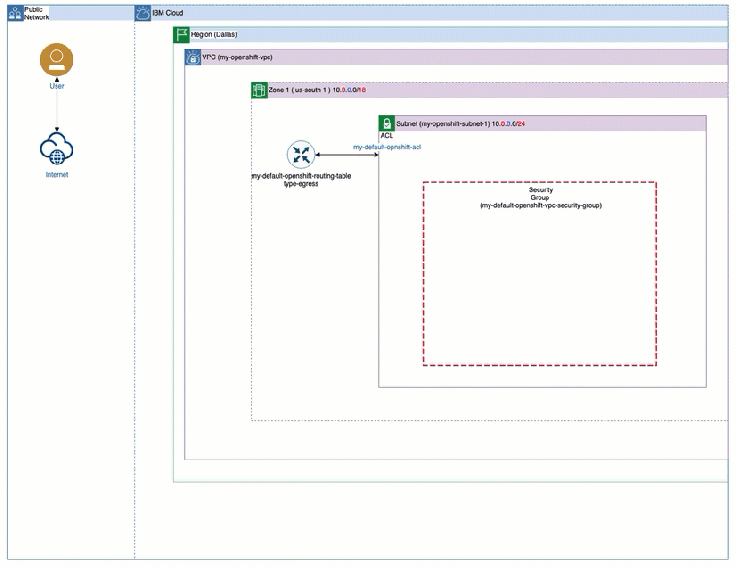The height and width of the screenshot is (568, 736).
Task: Click the Public Network header icon
Action: pos(15,13)
